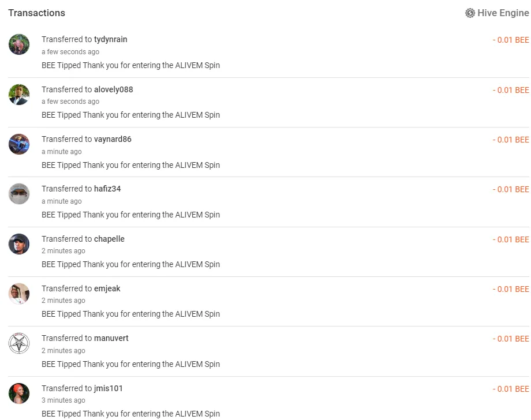Click the Hive Engine label
This screenshot has height=420, width=531.
pos(503,13)
